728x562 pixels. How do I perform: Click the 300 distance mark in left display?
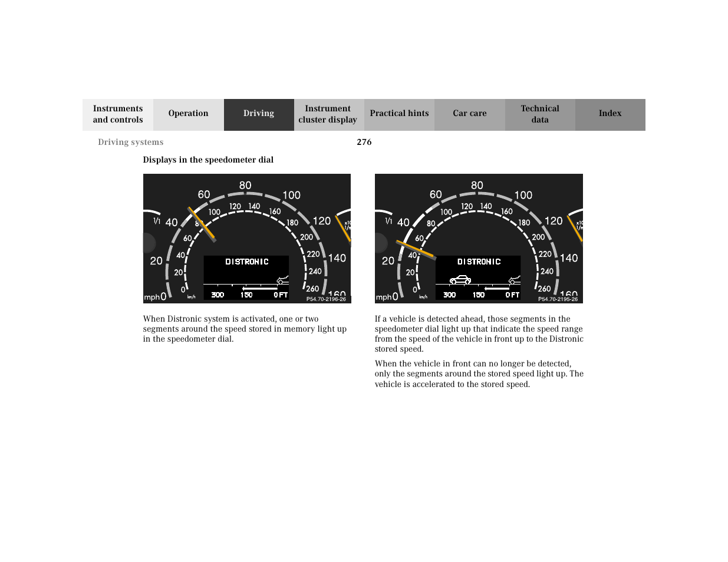(x=218, y=295)
